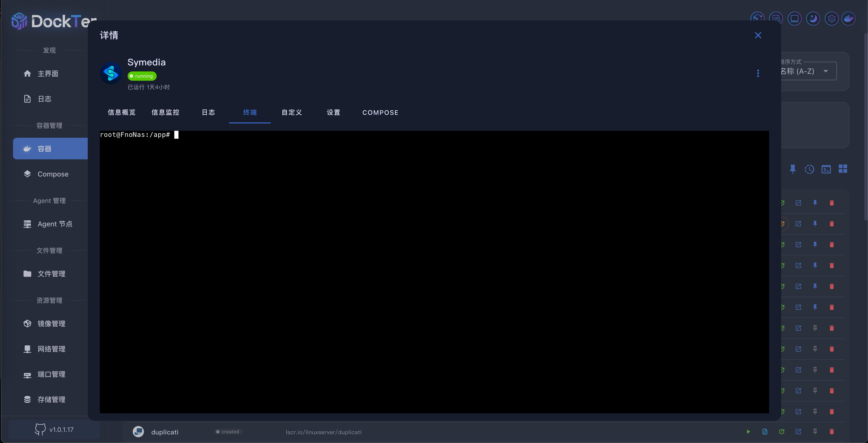This screenshot has height=443, width=868.
Task: Toggle dark mode moon icon
Action: (x=813, y=19)
